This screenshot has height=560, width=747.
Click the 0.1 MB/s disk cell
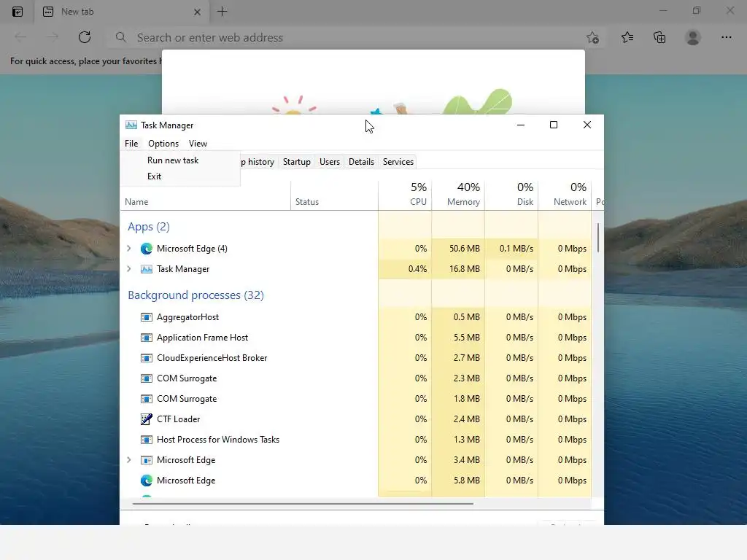click(511, 249)
